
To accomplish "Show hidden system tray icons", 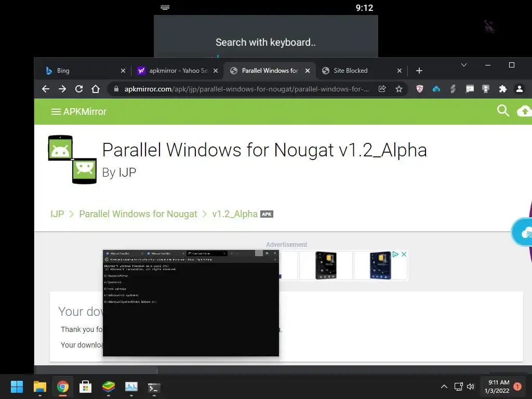I will pos(444,387).
